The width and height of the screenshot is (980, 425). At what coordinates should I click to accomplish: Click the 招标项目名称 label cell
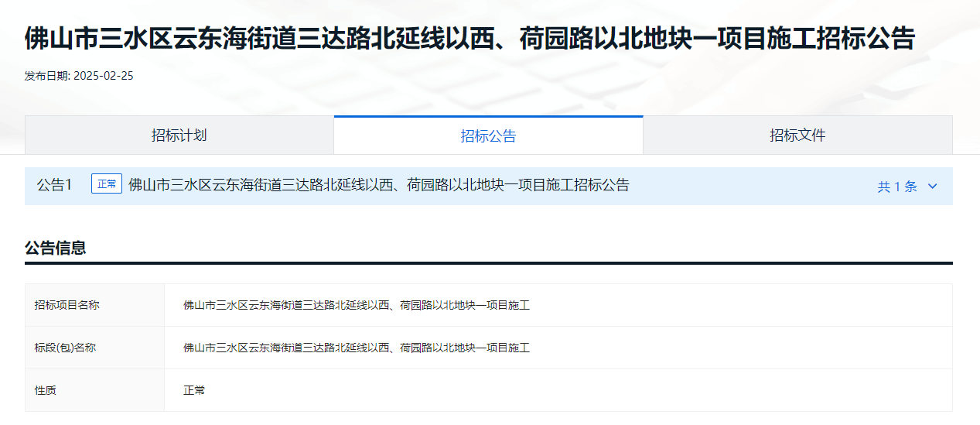pos(95,305)
